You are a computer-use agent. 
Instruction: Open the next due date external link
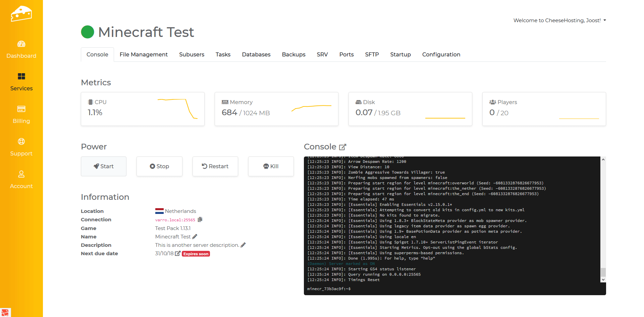(x=178, y=254)
